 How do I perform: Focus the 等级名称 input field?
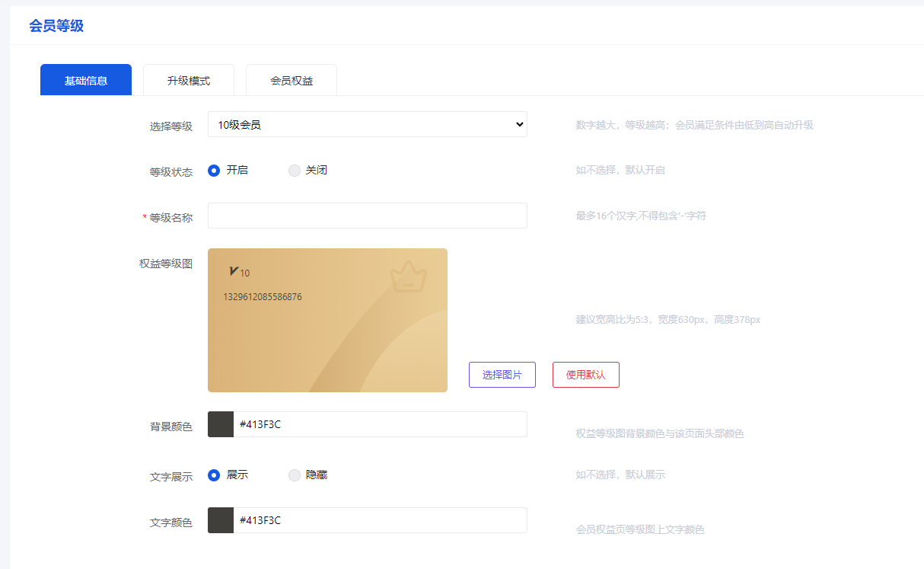pos(367,216)
